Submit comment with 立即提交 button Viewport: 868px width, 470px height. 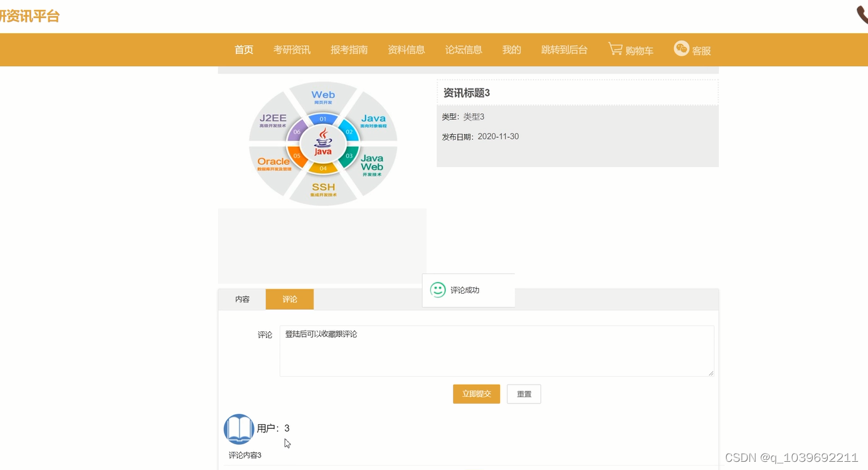(477, 394)
